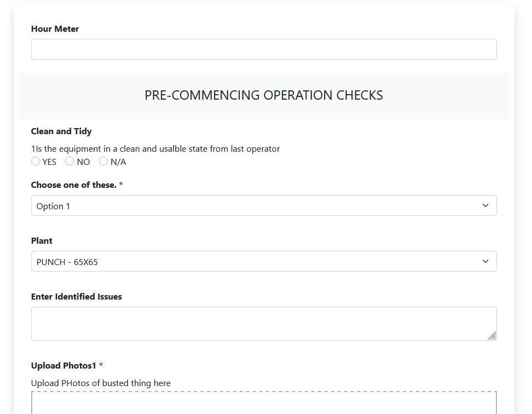
Task: Click the Clean and Tidy label
Action: click(61, 131)
